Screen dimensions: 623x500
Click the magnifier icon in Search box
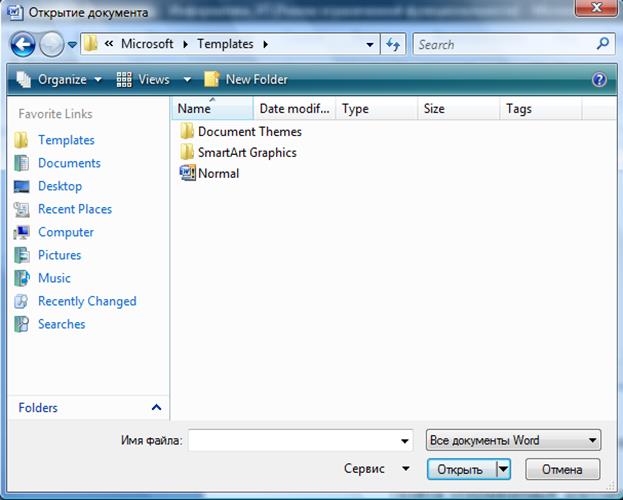coord(603,44)
